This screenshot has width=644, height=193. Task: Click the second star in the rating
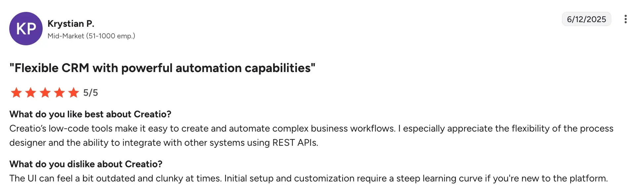[x=30, y=93]
